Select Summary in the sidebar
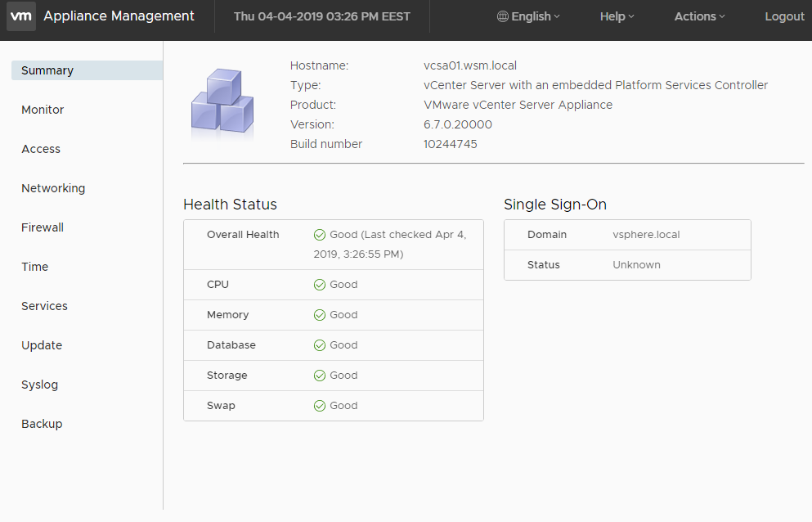Viewport: 812px width, 522px height. pyautogui.click(x=87, y=70)
